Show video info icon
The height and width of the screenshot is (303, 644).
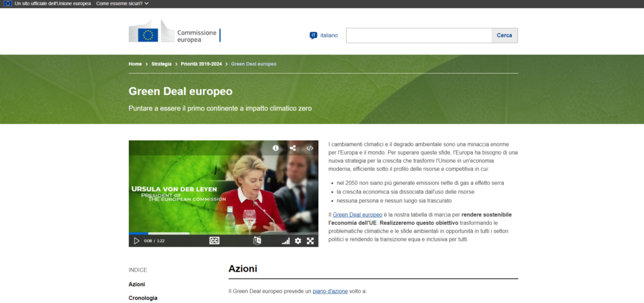click(x=275, y=148)
